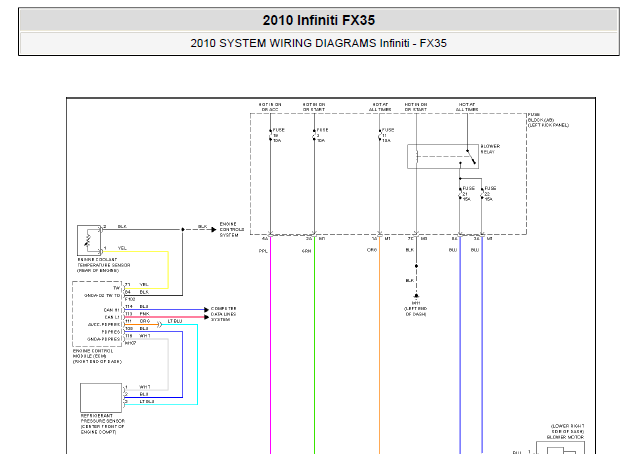635x454 pixels.
Task: Click the purple PPL wire
Action: click(271, 350)
